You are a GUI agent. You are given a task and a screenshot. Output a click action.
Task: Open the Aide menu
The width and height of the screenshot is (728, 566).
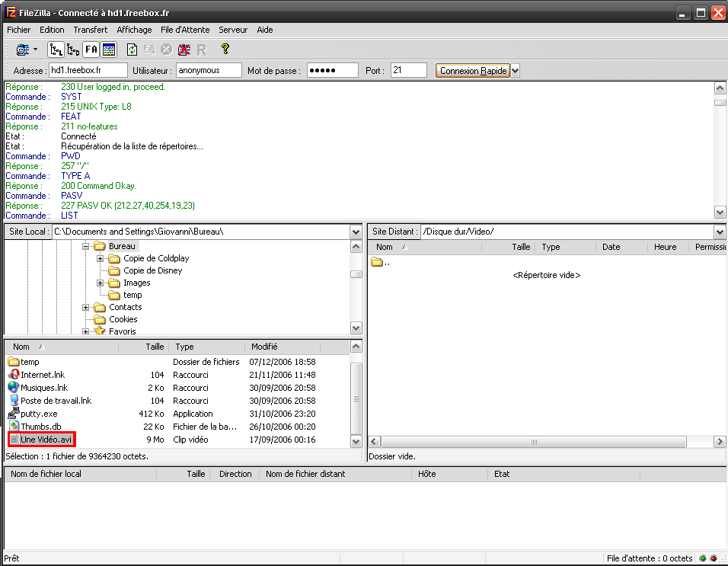pos(265,30)
